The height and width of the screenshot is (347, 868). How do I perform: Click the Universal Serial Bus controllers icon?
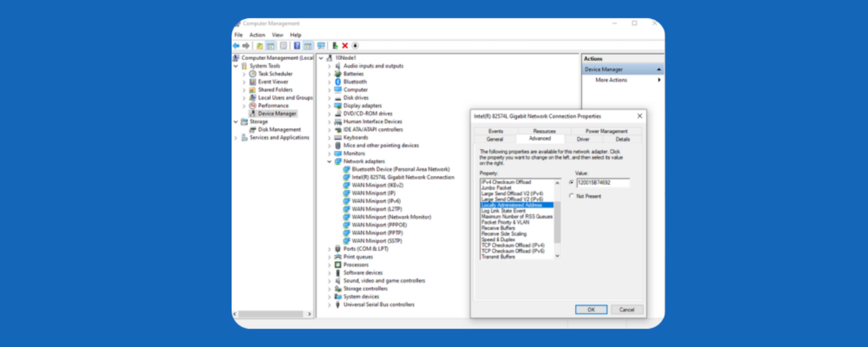[338, 305]
